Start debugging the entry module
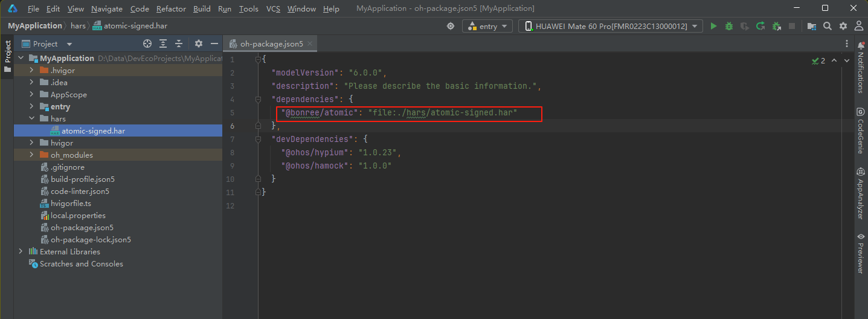Screen dimensions: 868x319 (729, 26)
